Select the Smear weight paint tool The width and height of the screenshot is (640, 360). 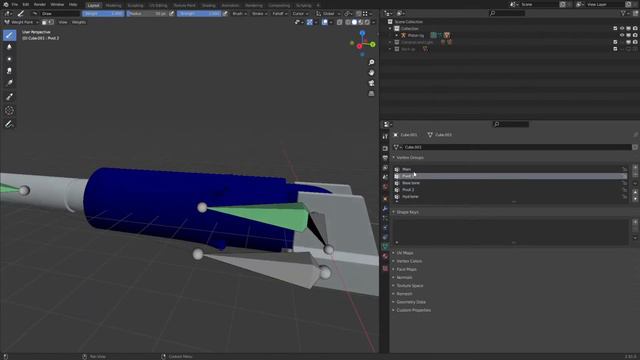pyautogui.click(x=9, y=71)
